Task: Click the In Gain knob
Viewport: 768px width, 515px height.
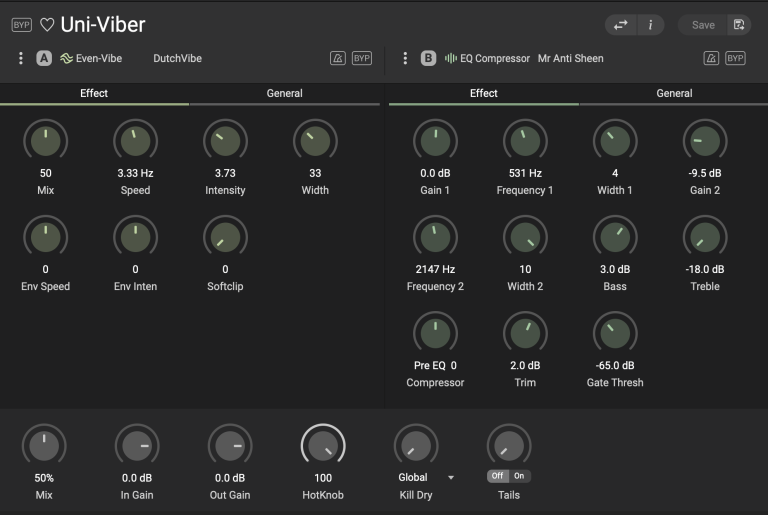Action: (137, 446)
